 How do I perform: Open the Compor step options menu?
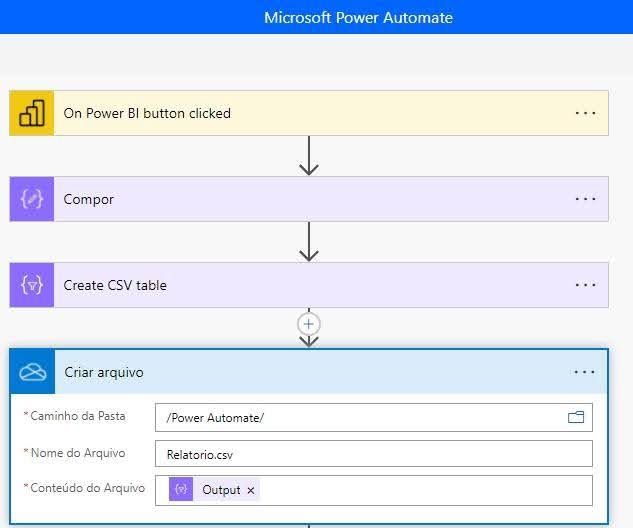pyautogui.click(x=585, y=199)
